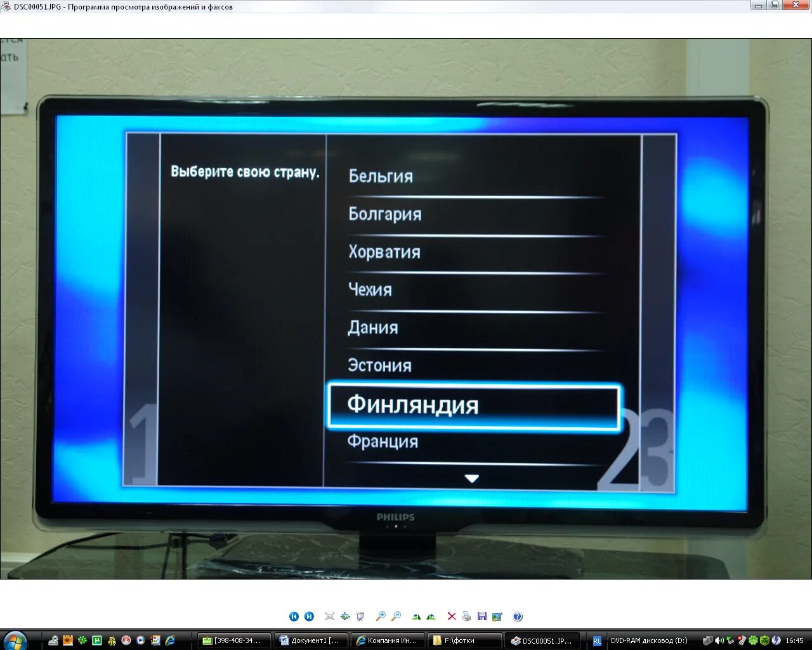812x650 pixels.
Task: Click the Zoom Out magnifier
Action: (x=396, y=616)
